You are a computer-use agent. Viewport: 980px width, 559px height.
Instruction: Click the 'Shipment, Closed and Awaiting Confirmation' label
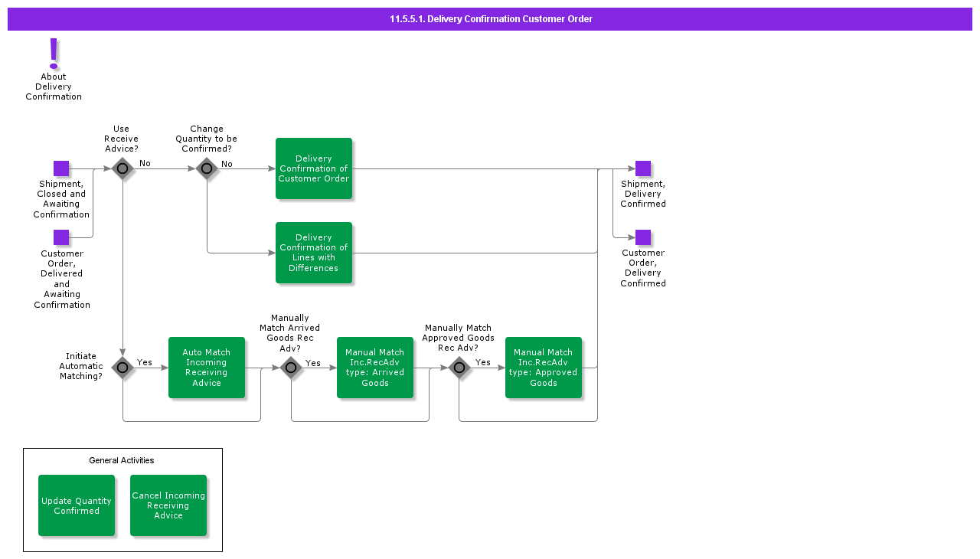[61, 199]
